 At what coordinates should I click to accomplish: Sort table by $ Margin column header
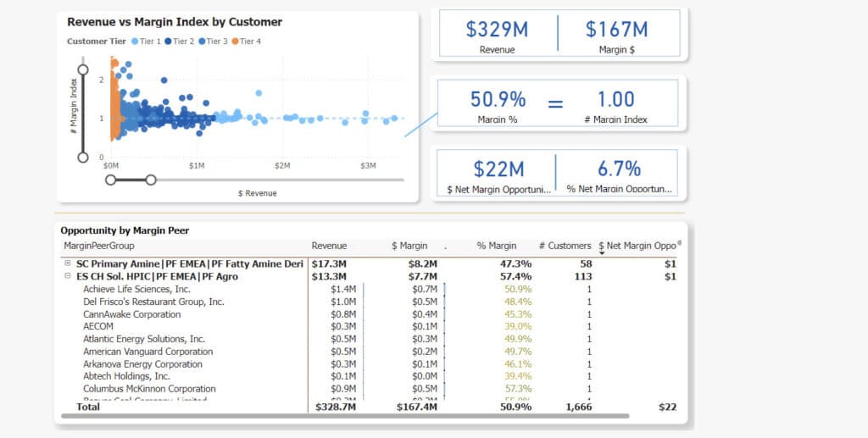coord(409,246)
